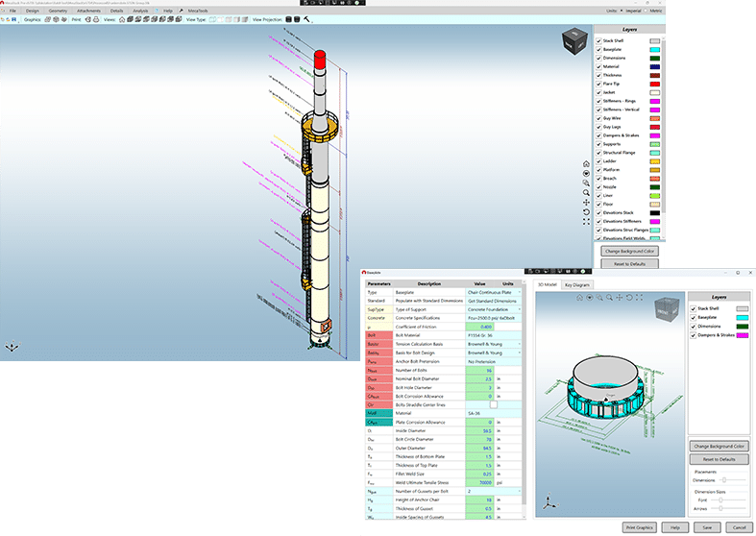The height and width of the screenshot is (536, 756).
Task: Open the Geometry menu
Action: (x=58, y=11)
